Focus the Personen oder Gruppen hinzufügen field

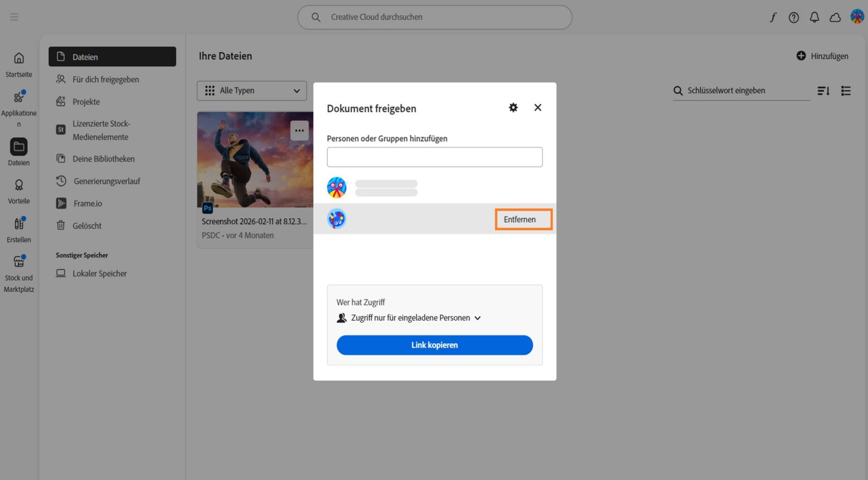pyautogui.click(x=434, y=157)
